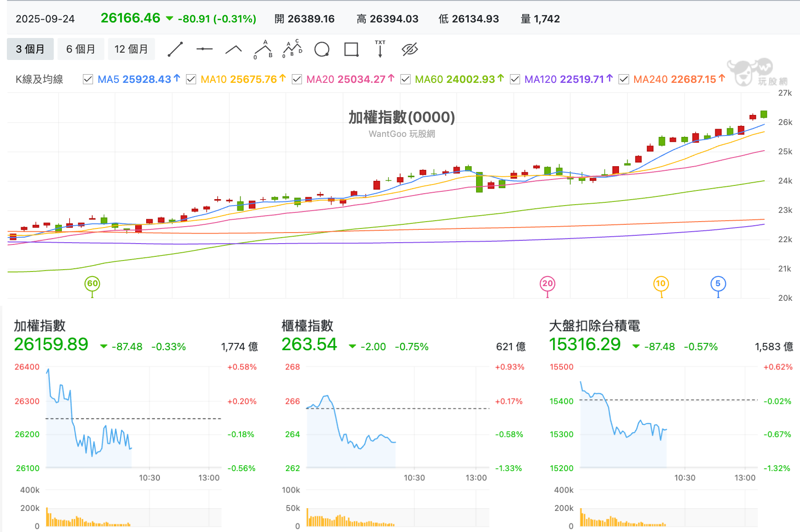This screenshot has width=800, height=532.
Task: Click the 加權指數 intraday line chart
Action: pyautogui.click(x=133, y=417)
